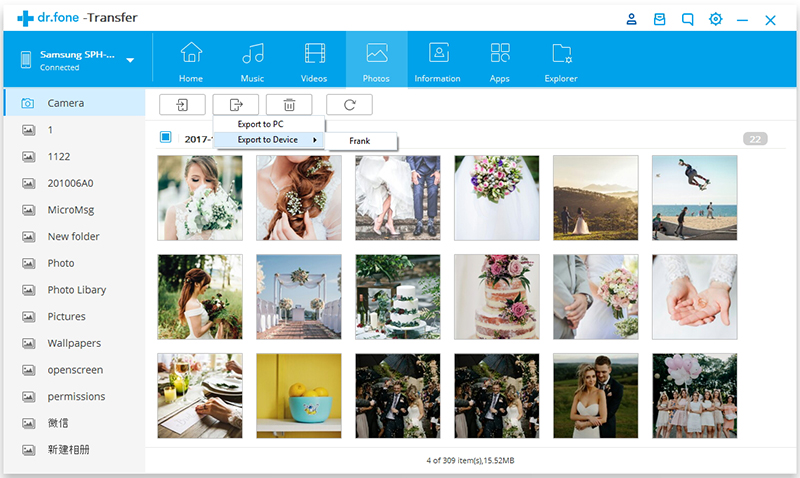The width and height of the screenshot is (800, 478).
Task: Open the Photo album
Action: 74,263
